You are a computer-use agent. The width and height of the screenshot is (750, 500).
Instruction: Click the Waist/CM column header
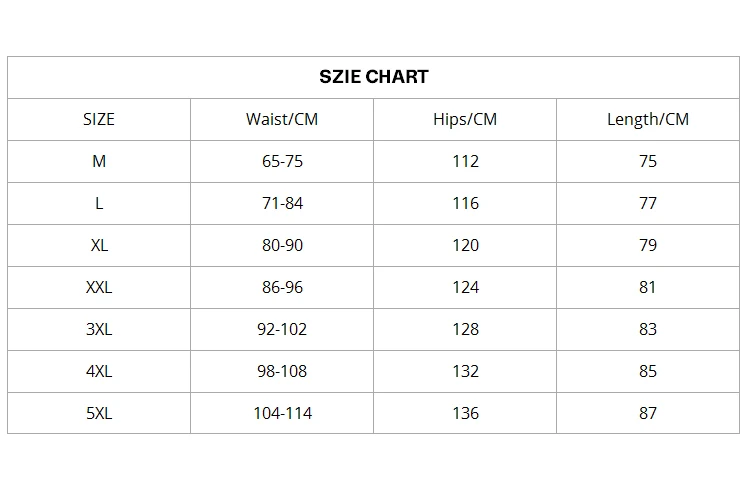click(x=282, y=119)
